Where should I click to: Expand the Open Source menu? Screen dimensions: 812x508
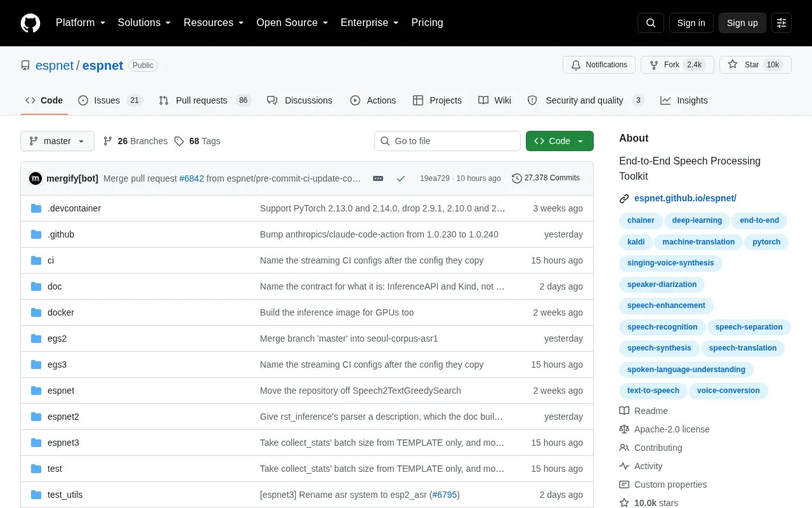click(292, 23)
